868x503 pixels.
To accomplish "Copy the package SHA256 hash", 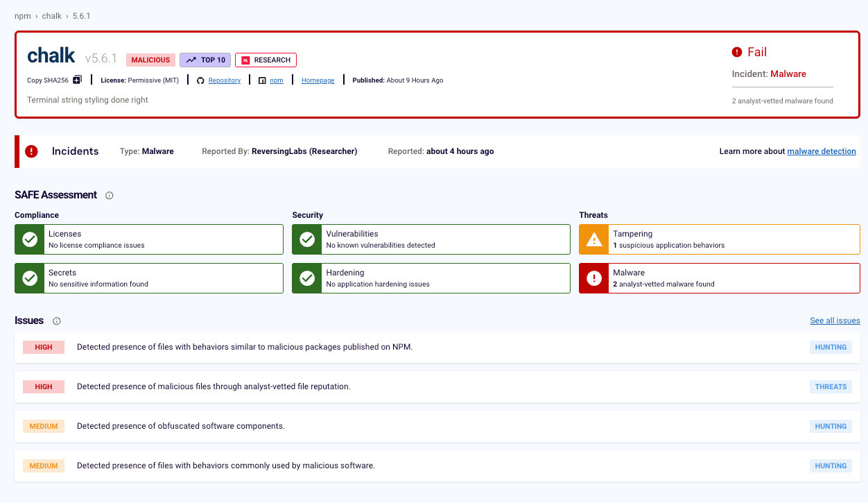I will pos(77,80).
